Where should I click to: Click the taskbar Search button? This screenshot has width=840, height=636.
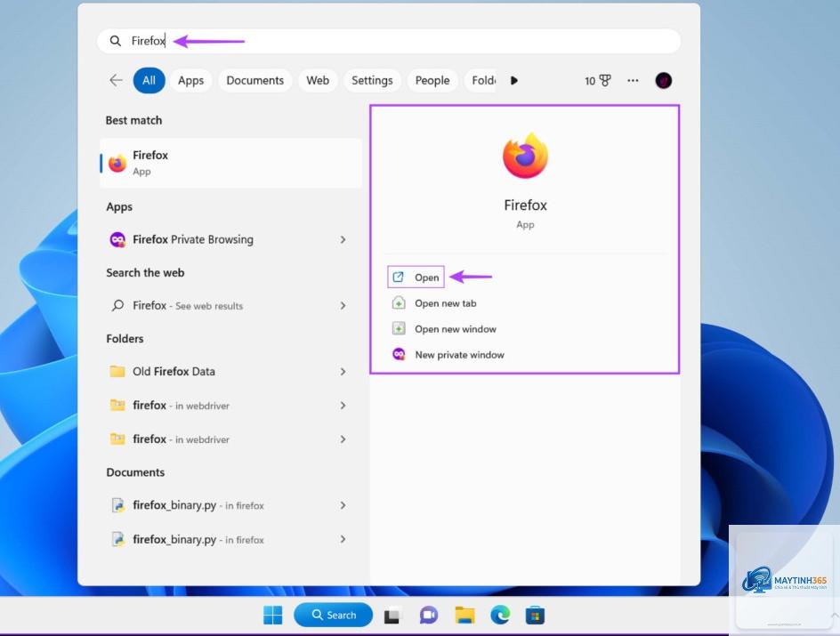click(333, 616)
